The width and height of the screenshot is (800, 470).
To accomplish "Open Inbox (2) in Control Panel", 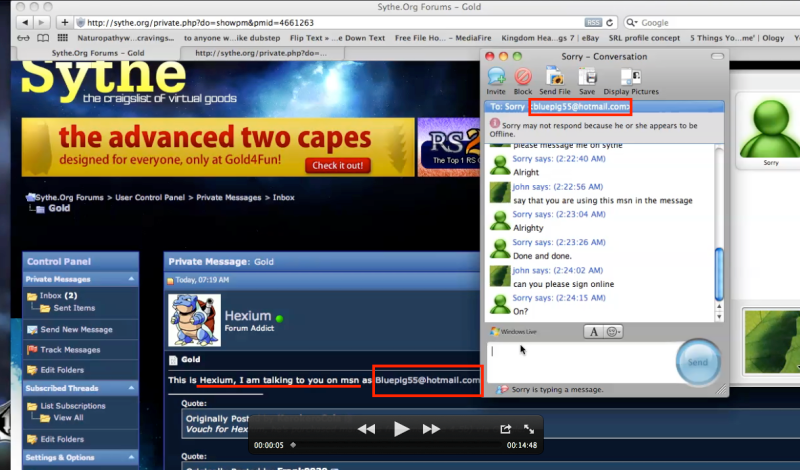I will pos(58,295).
